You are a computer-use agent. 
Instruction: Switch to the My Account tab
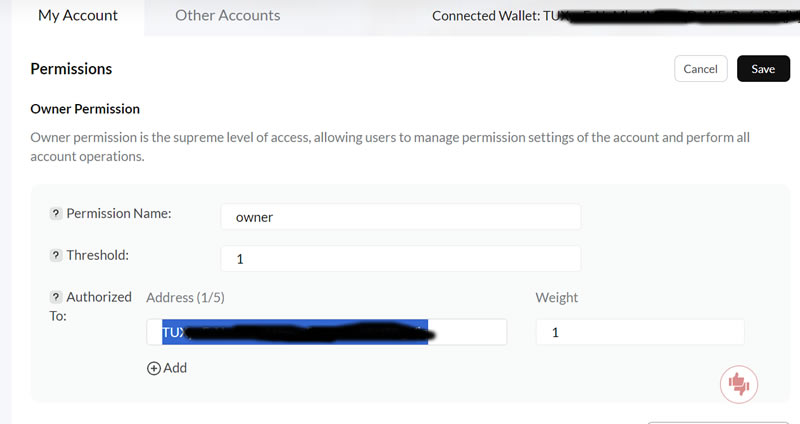78,16
